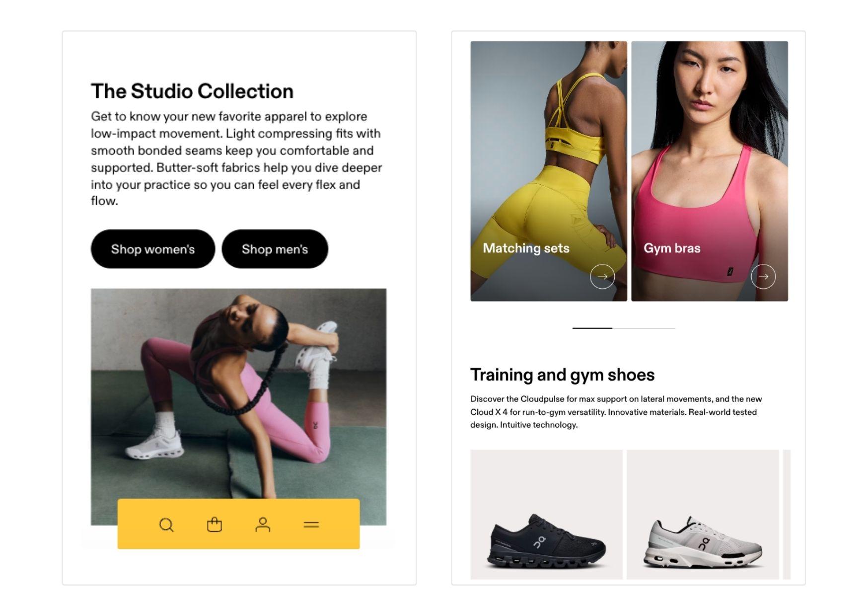This screenshot has width=868, height=616.
Task: Click the carousel progress indicator bar
Action: point(624,328)
